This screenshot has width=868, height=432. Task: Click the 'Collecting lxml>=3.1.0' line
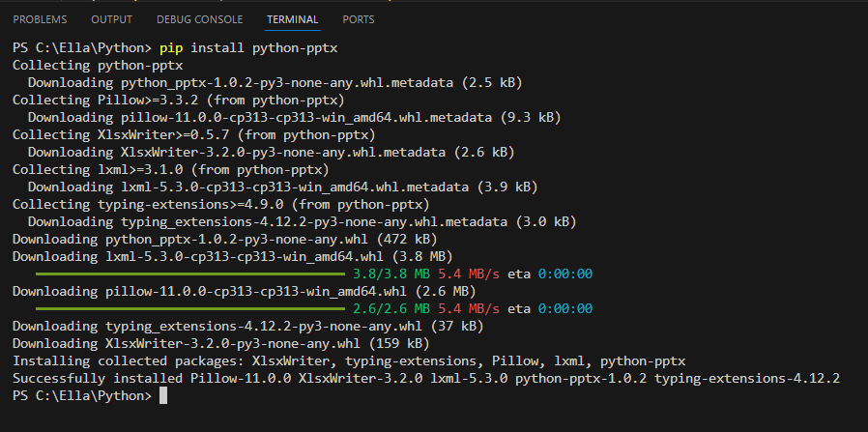pyautogui.click(x=171, y=170)
